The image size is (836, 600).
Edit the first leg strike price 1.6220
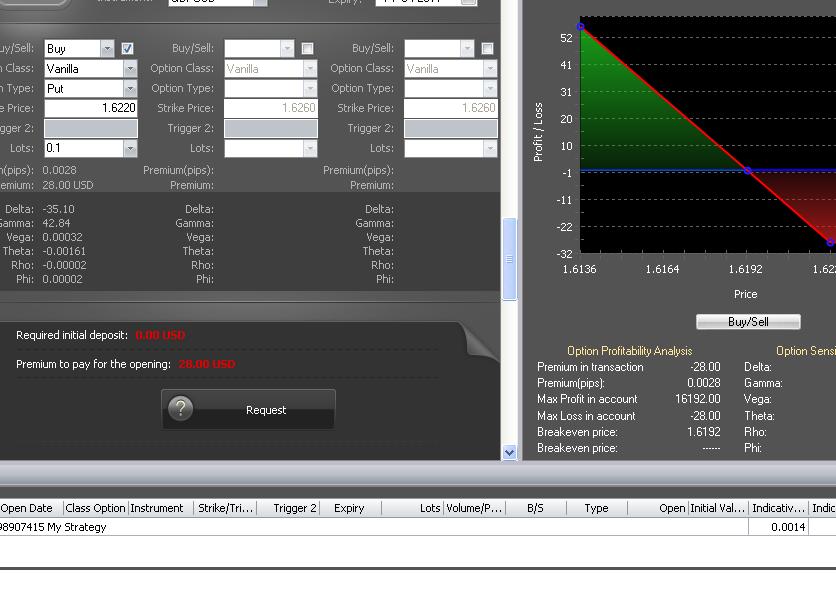pos(91,108)
